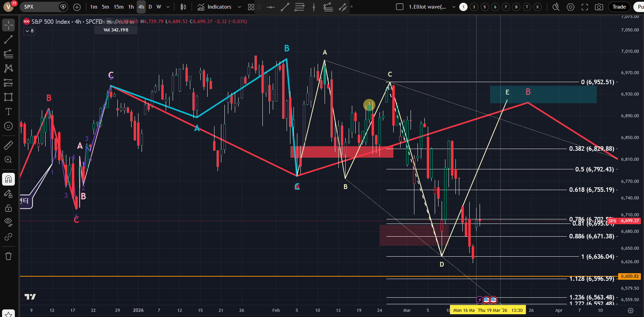Viewport: 644px width, 317px height.
Task: Open chart settings hexagon icon
Action: point(570,7)
